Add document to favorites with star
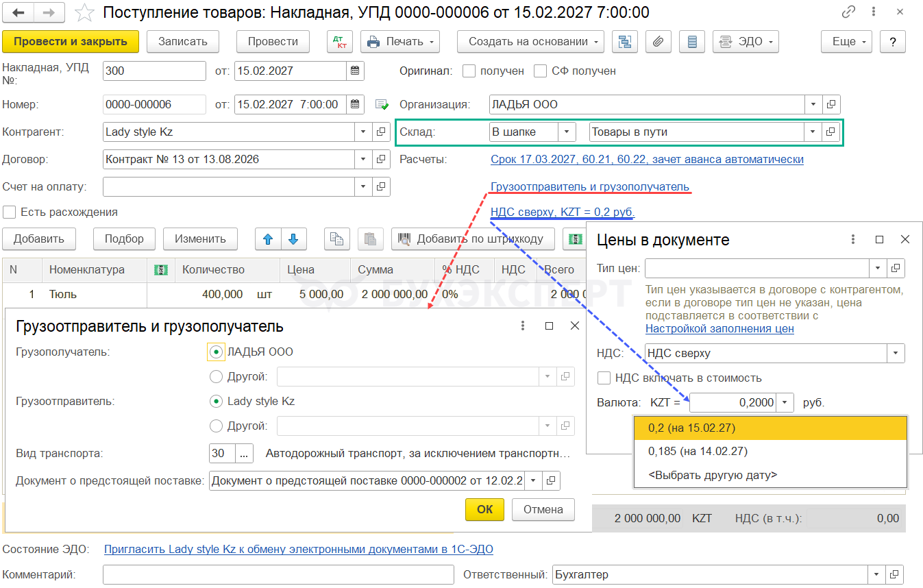 pos(84,12)
